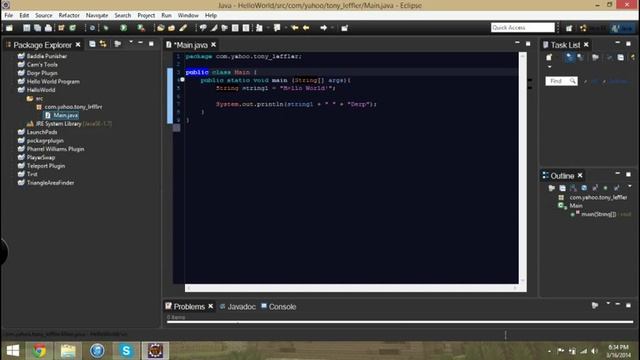This screenshot has width=640, height=360.
Task: Click the editor horizontal scrollbar
Action: pos(351,288)
